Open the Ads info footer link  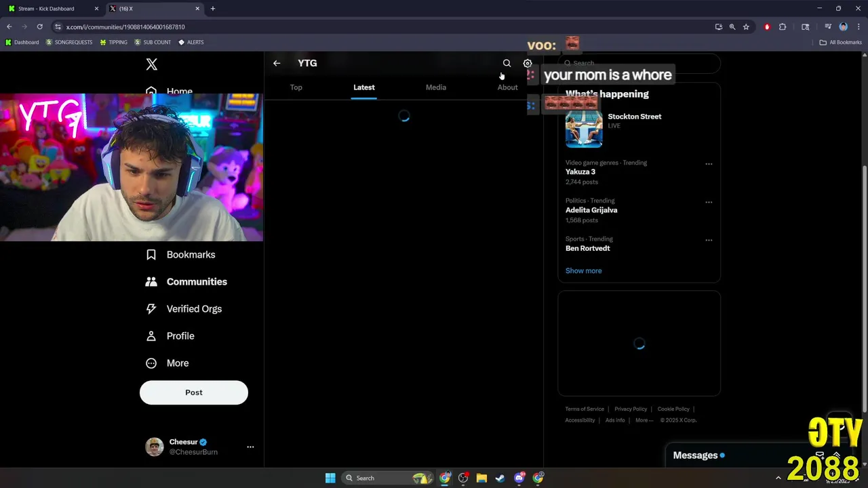(x=615, y=420)
